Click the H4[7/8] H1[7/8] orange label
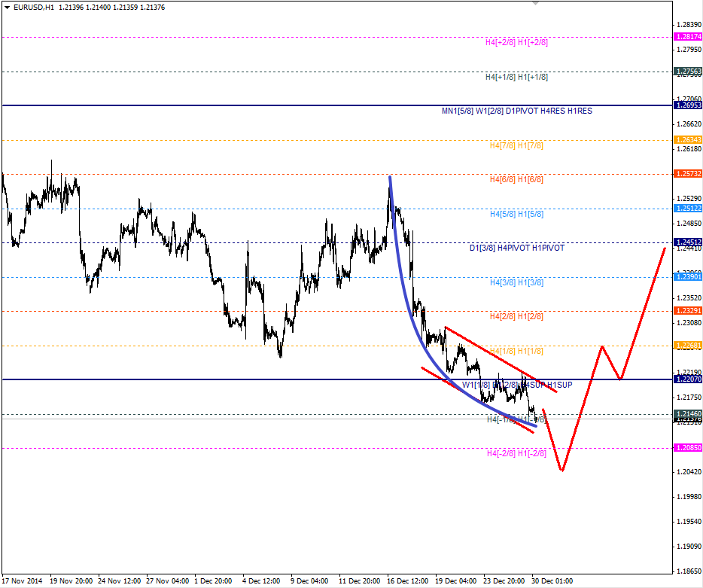Viewport: 703px width, 588px height. [x=516, y=145]
